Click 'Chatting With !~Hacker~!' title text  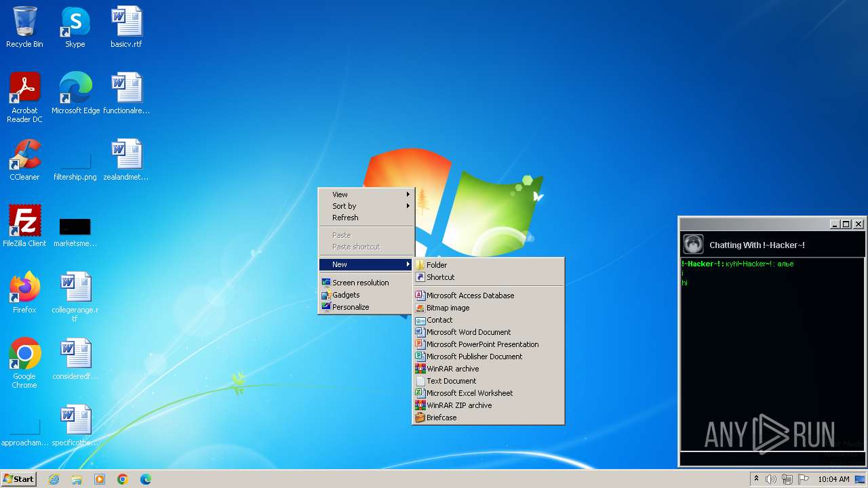coord(757,245)
